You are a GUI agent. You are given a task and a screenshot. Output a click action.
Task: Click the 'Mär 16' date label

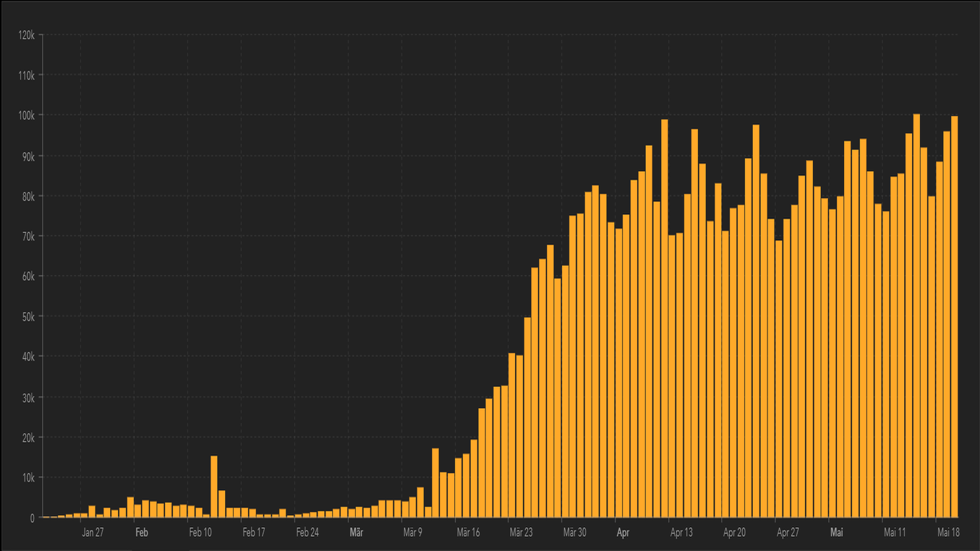point(468,533)
